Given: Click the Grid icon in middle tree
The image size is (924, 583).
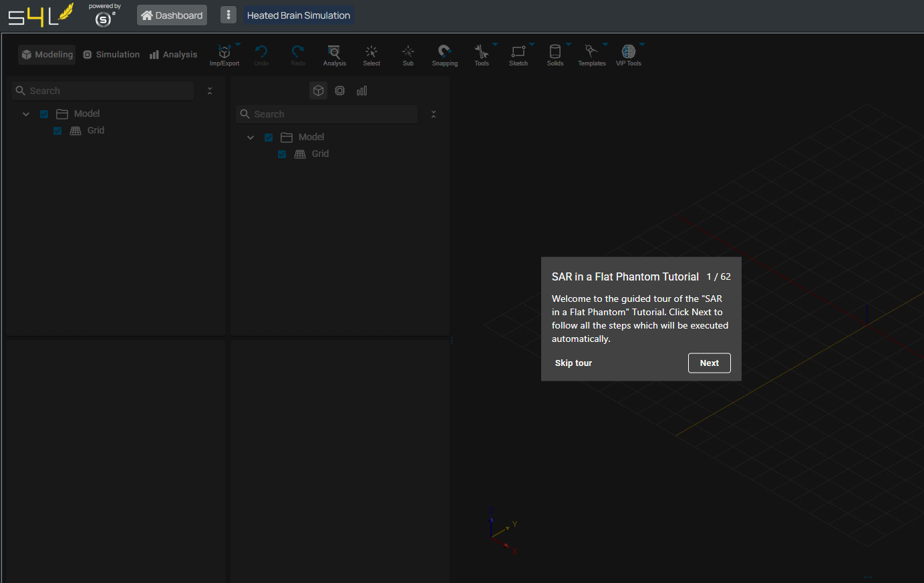Looking at the screenshot, I should pos(300,154).
